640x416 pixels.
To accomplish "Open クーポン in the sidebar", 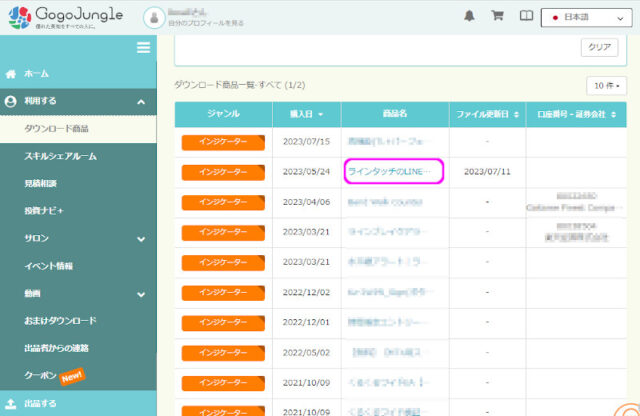I will pyautogui.click(x=45, y=374).
